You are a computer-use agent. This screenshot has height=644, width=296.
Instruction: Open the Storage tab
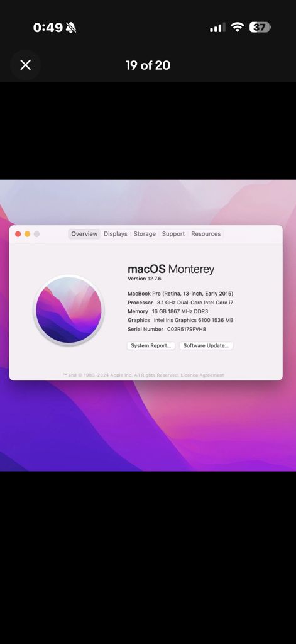[145, 234]
